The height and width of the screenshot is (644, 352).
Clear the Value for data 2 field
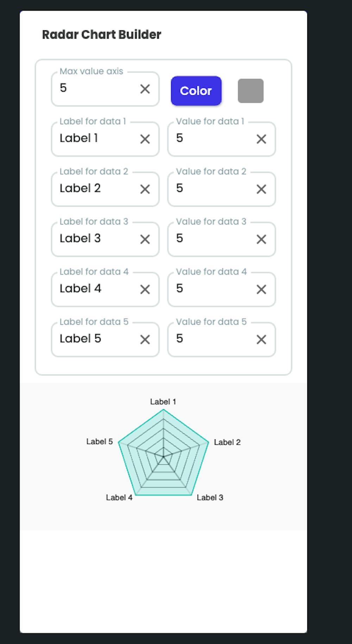coord(261,189)
